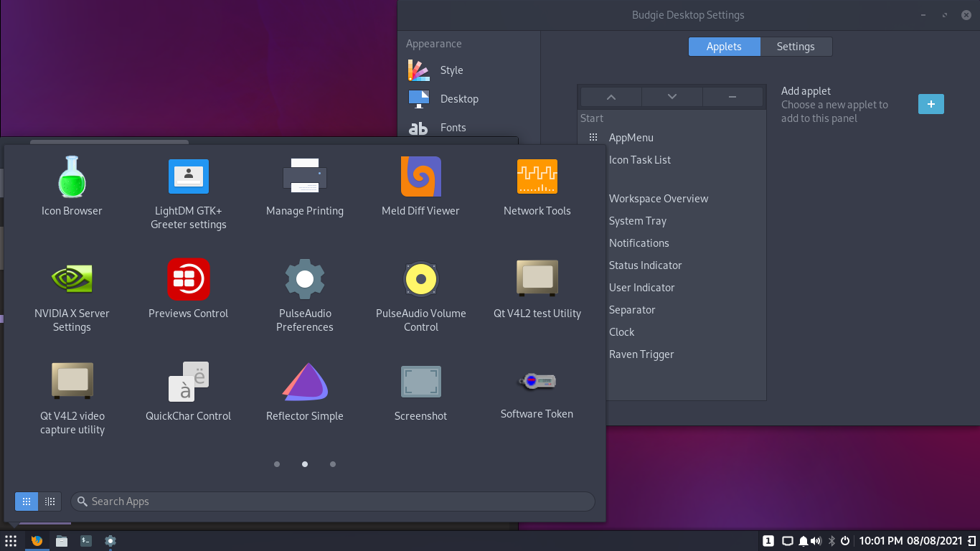Image resolution: width=980 pixels, height=551 pixels.
Task: Open PulseAudio Preferences
Action: click(x=305, y=295)
